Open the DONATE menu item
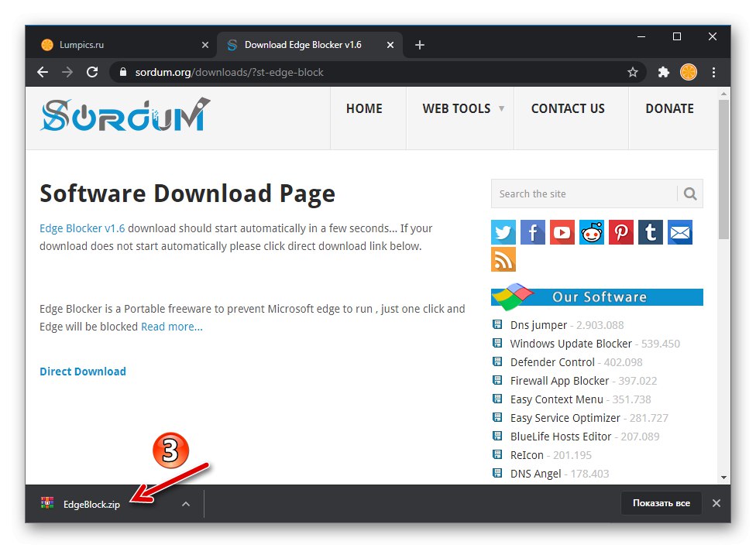 pos(670,109)
